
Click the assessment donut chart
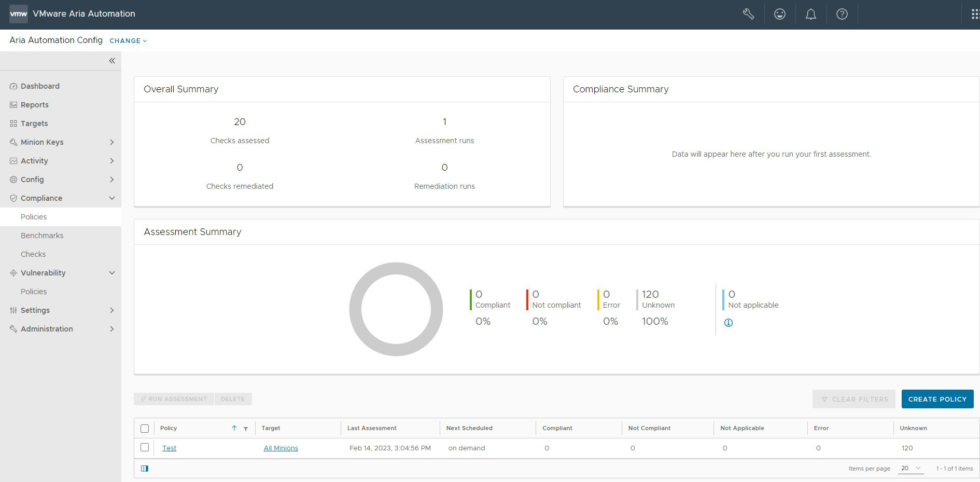(396, 309)
